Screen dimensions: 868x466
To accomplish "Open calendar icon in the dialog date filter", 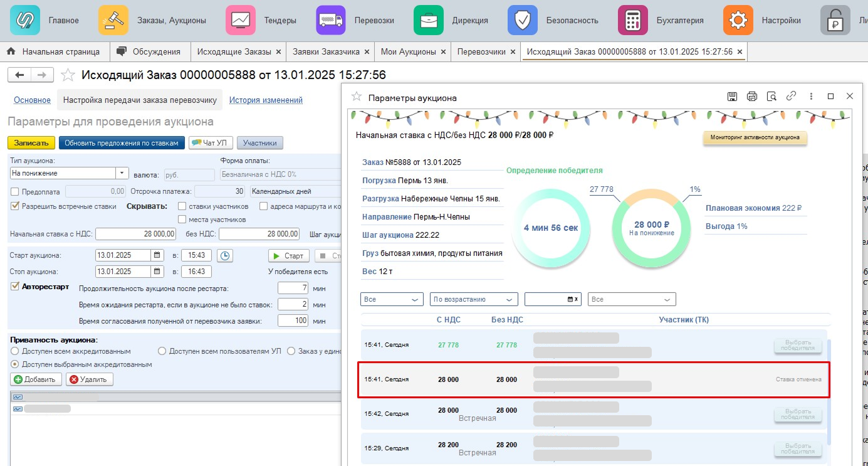I will coord(570,299).
